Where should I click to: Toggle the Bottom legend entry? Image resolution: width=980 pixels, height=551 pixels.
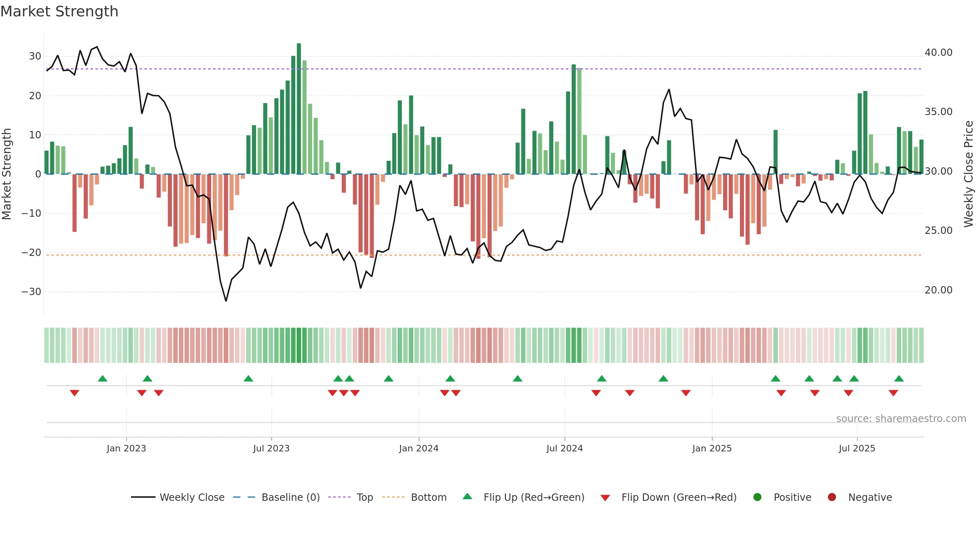414,497
